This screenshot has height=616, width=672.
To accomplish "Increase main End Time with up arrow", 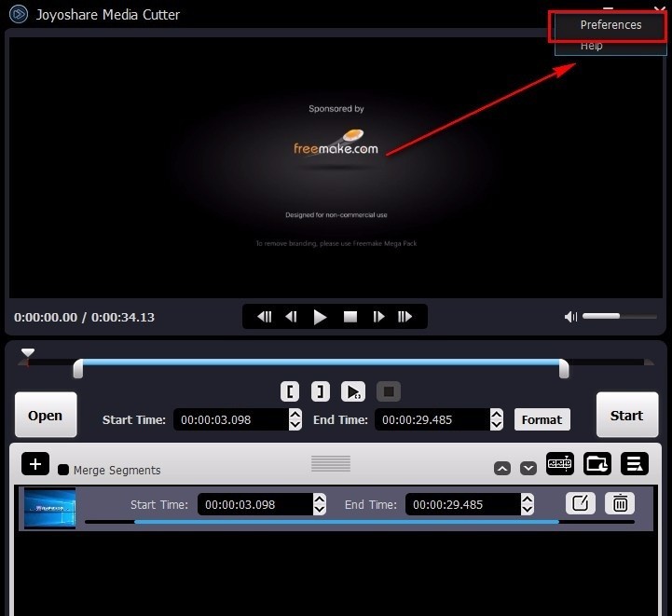I will click(x=497, y=414).
